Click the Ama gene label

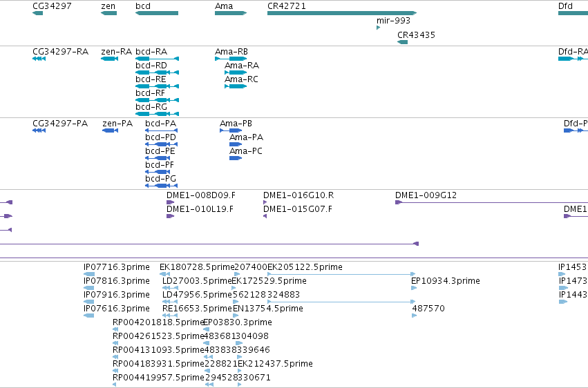click(x=224, y=6)
